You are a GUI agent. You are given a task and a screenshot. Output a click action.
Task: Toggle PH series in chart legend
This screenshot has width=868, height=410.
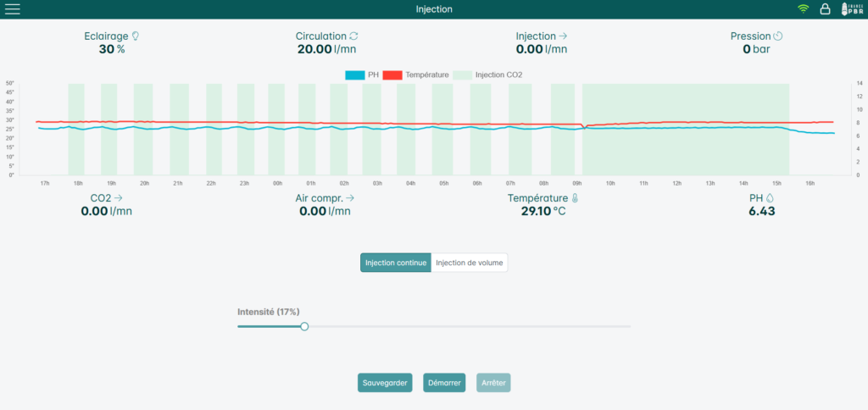click(x=362, y=75)
